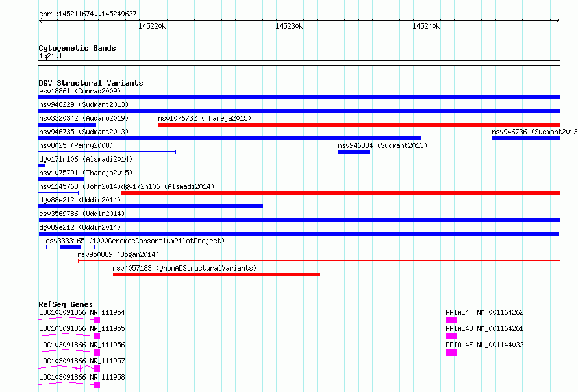The image size is (578, 392).
Task: Click dgv88e212 (Uddin2014) label
Action: (x=80, y=200)
